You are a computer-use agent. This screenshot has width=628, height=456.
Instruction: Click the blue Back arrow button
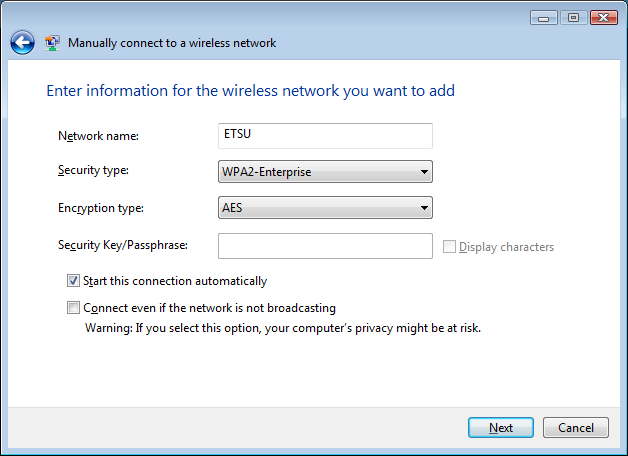click(22, 43)
